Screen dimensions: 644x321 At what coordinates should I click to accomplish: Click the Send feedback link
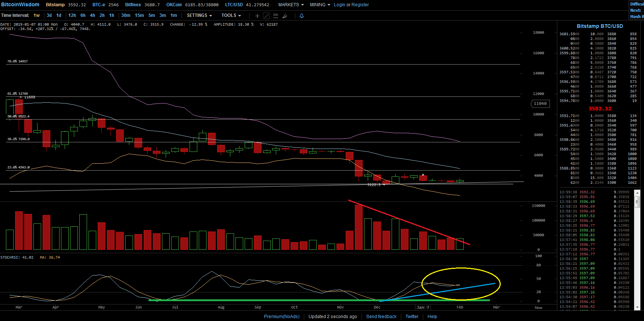[381, 317]
